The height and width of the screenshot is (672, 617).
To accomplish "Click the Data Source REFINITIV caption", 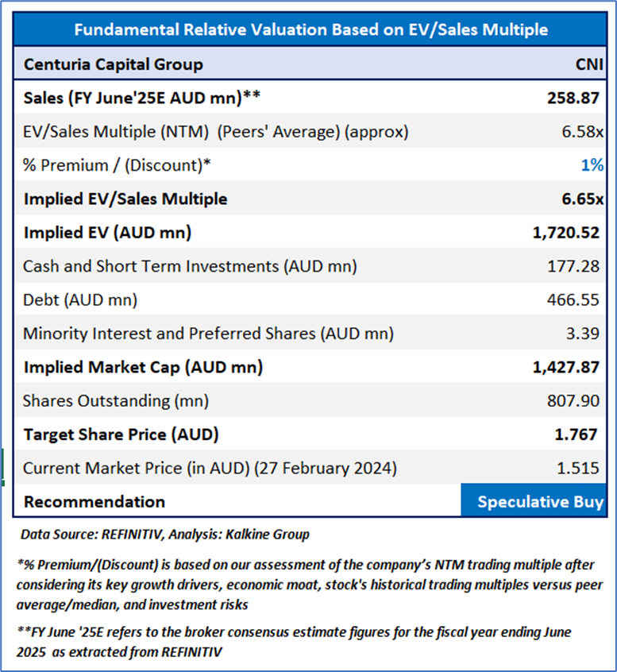I will click(x=164, y=534).
